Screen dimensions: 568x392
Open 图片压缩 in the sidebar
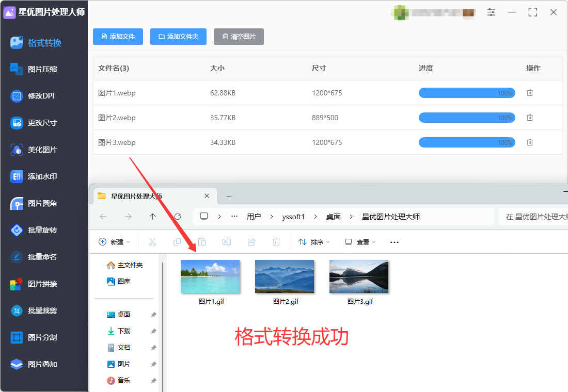coord(34,69)
